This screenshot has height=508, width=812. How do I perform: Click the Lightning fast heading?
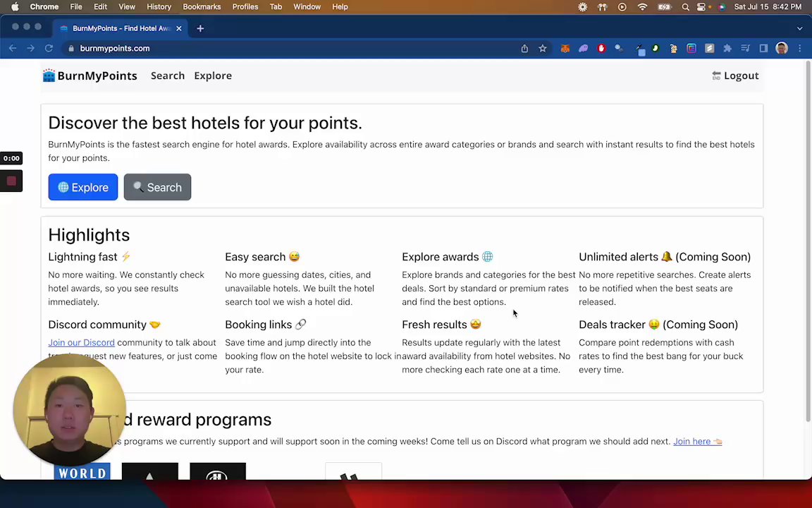click(x=90, y=257)
